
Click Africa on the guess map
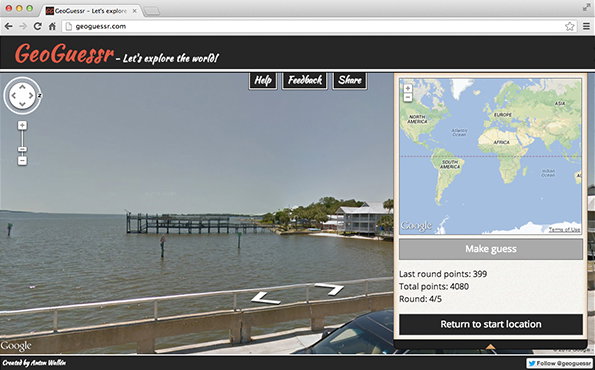pos(501,142)
